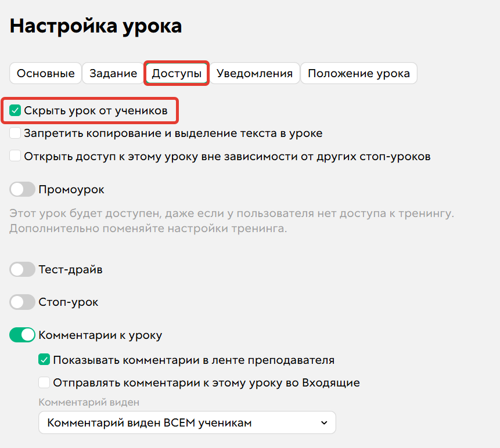This screenshot has height=448, width=500.
Task: Switch to the Уведомления tab
Action: click(254, 73)
